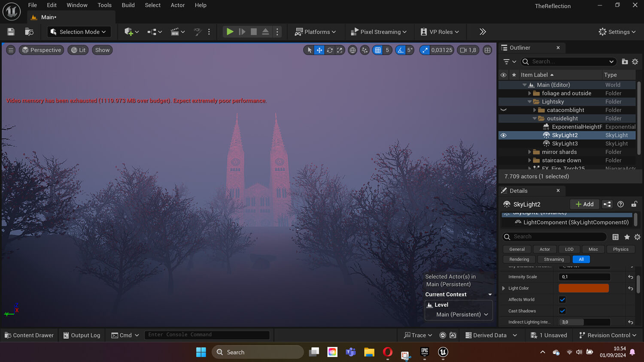Expand the hidden toolbar items double chevron
This screenshot has width=644, height=362.
[483, 32]
